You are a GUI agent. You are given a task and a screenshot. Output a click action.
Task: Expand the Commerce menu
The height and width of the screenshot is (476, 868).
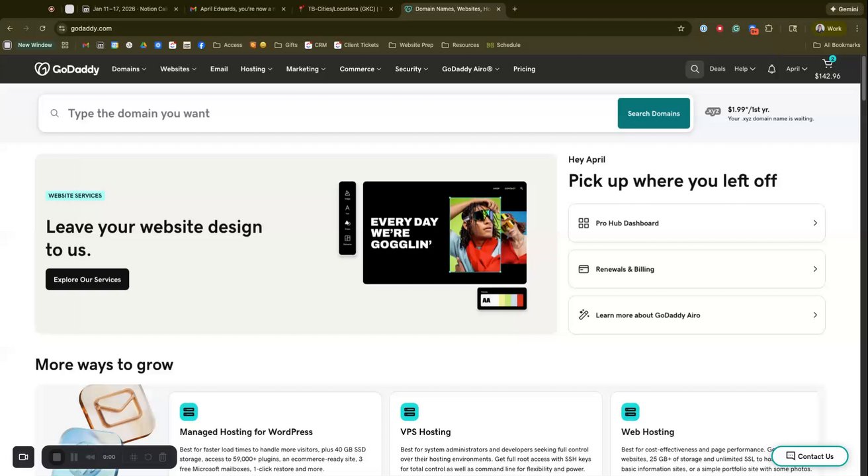361,69
